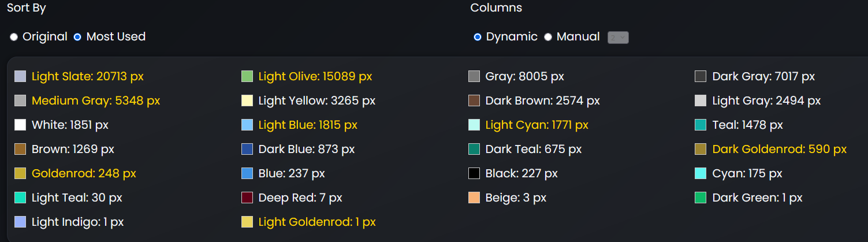Screen dimensions: 868x242
Task: Open the column count dropdown
Action: pos(618,38)
